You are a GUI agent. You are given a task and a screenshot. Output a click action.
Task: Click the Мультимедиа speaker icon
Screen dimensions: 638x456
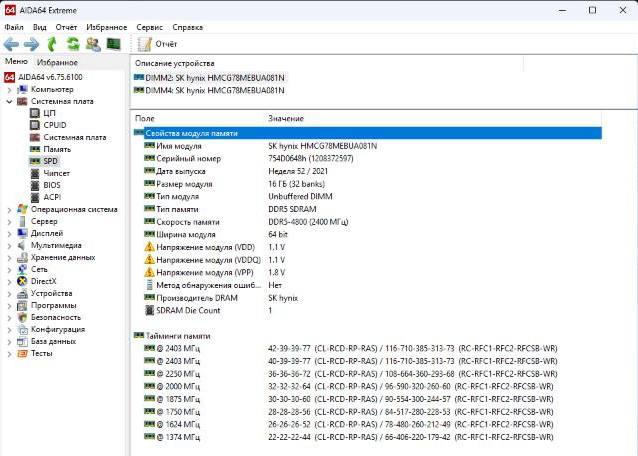(22, 245)
